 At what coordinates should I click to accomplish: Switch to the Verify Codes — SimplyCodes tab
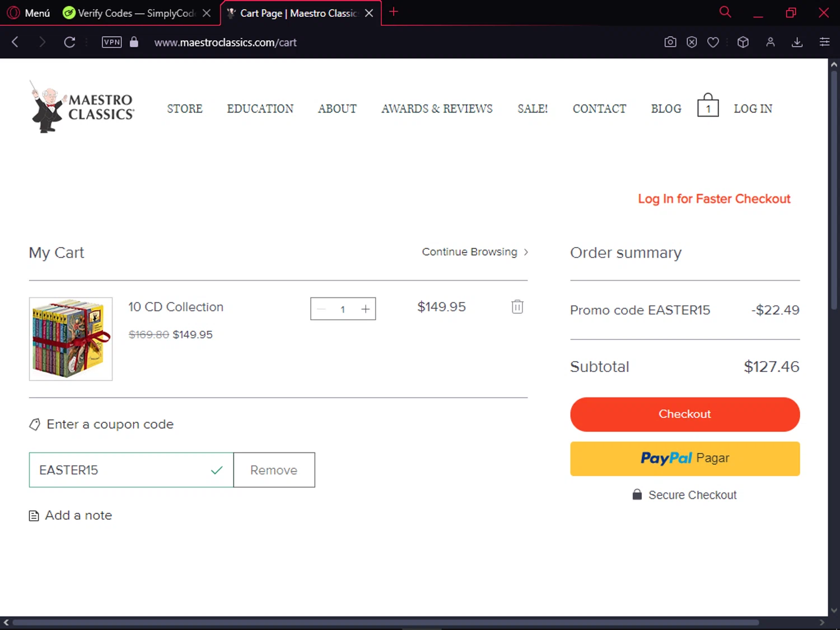[129, 13]
